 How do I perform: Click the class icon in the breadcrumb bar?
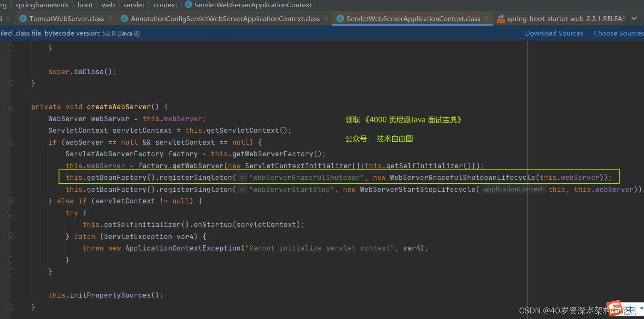[189, 5]
